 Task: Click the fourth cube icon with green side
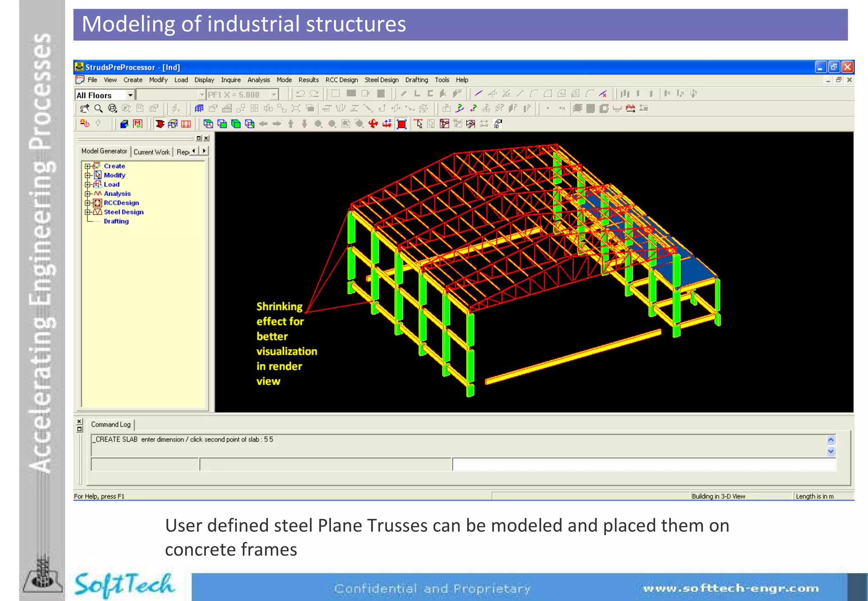[x=250, y=124]
